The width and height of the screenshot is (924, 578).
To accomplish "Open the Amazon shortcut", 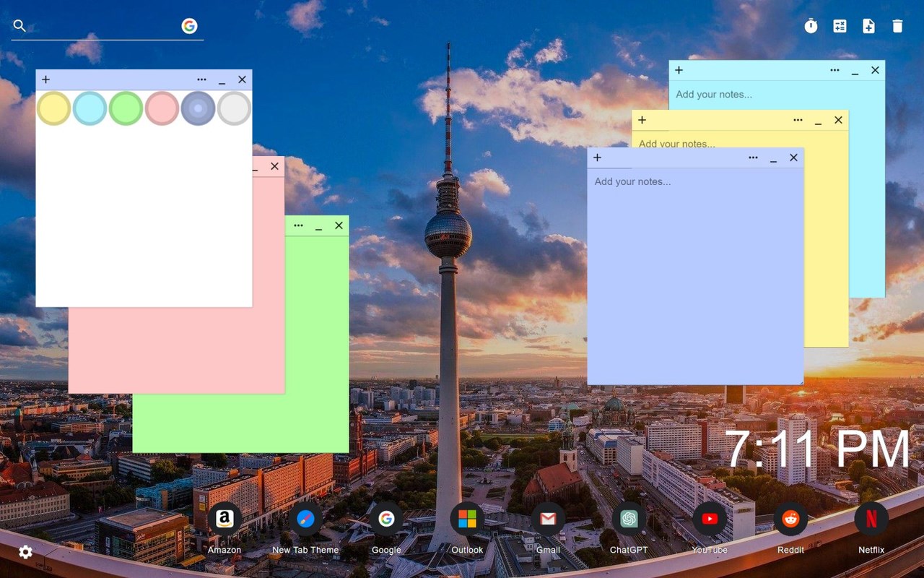I will point(225,519).
